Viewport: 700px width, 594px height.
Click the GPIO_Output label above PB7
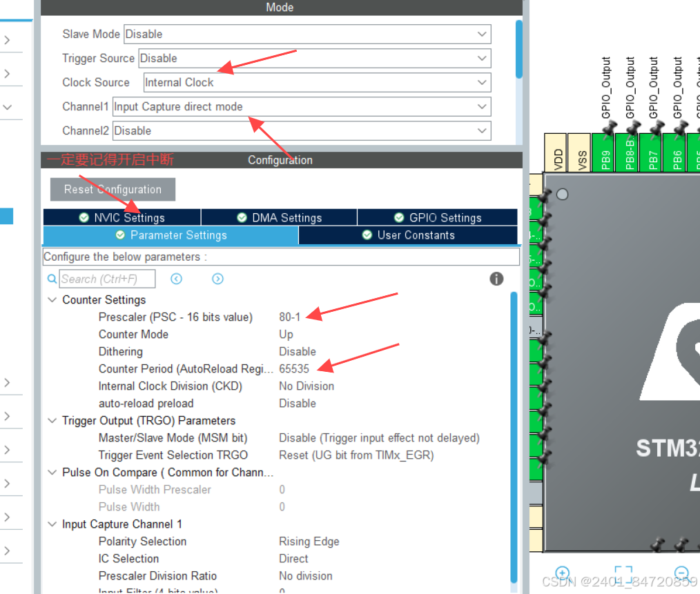pos(654,88)
